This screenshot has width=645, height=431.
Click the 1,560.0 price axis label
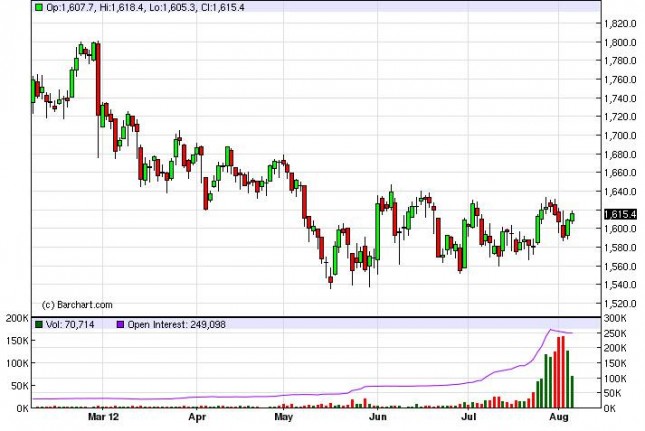click(620, 266)
